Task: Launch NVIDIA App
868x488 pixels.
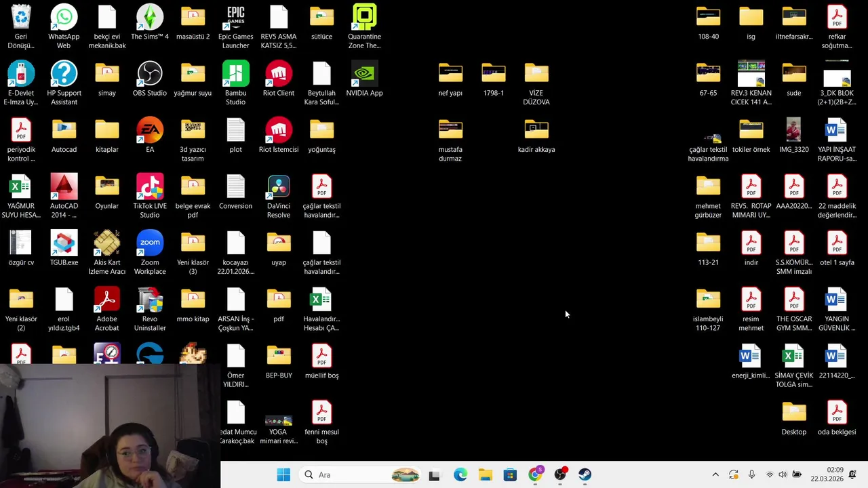Action: [364, 73]
